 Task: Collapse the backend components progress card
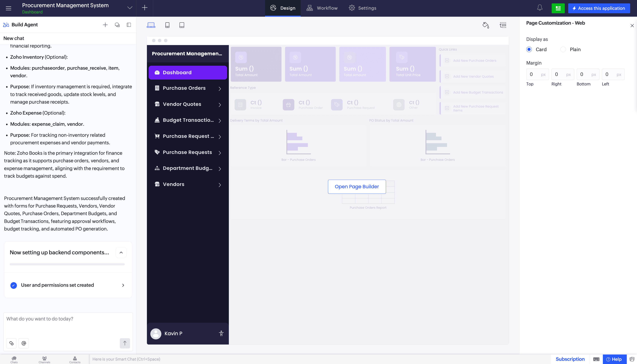121,252
